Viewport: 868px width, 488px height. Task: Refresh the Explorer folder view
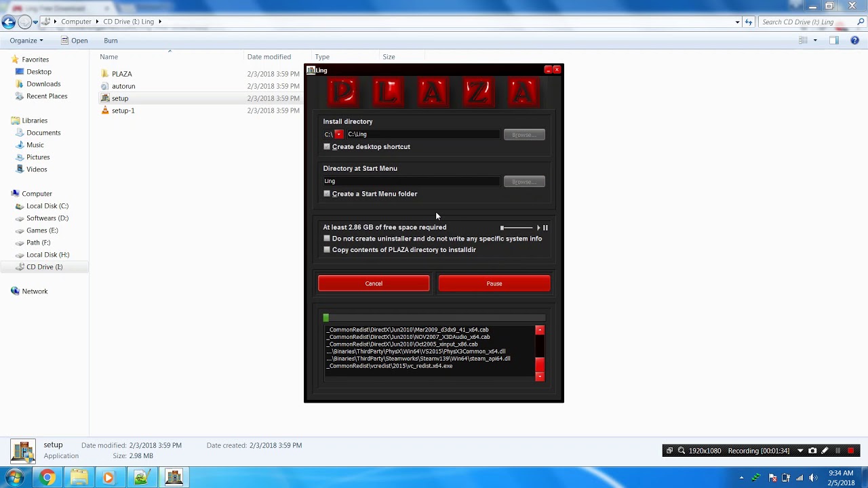pos(749,22)
